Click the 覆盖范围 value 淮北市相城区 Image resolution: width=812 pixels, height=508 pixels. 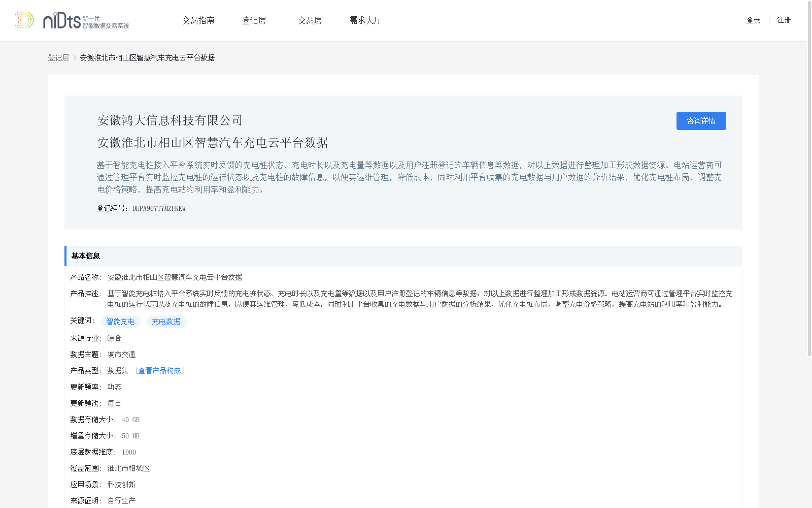128,468
